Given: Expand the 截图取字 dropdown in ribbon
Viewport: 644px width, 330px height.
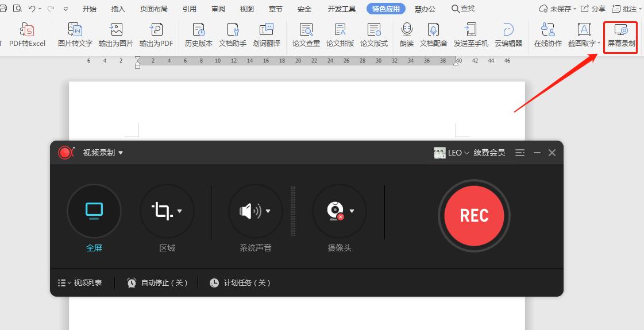Looking at the screenshot, I should pos(599,44).
